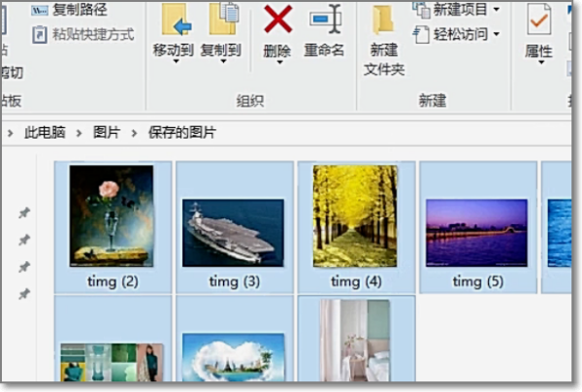
Task: Go to This PC (此电脑) in breadcrumb
Action: 45,132
